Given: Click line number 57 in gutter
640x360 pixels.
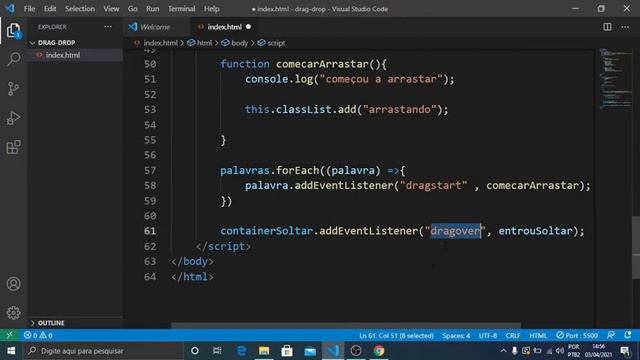Looking at the screenshot, I should tap(150, 171).
